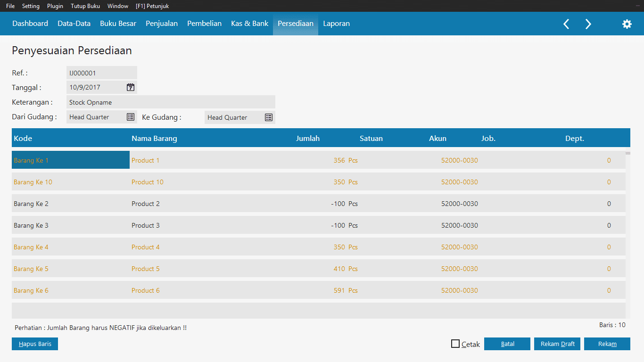This screenshot has width=644, height=362.
Task: Click the back arrow navigation icon
Action: pos(566,24)
